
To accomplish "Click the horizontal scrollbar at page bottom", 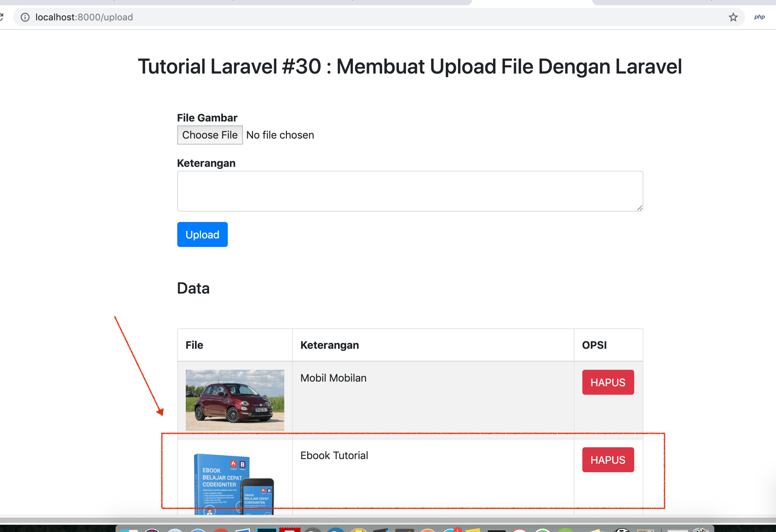I will pos(387,520).
